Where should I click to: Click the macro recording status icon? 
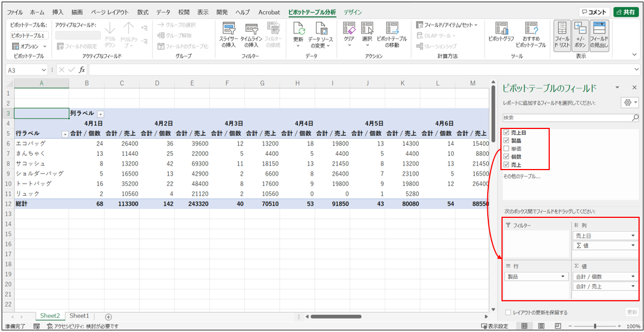tap(37, 327)
